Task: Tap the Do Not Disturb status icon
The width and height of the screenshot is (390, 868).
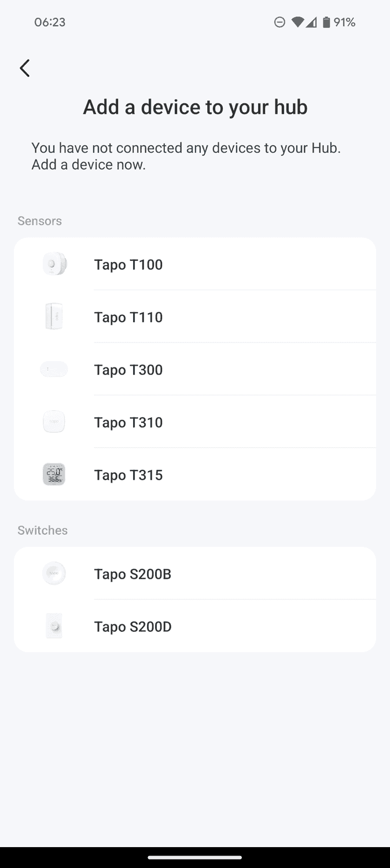Action: [279, 23]
